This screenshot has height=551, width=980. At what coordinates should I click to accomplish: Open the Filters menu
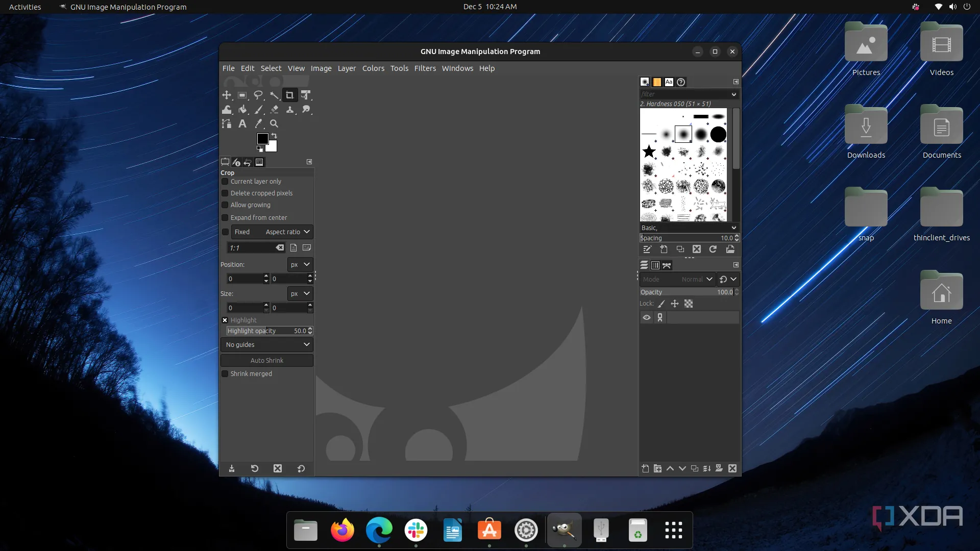click(425, 68)
